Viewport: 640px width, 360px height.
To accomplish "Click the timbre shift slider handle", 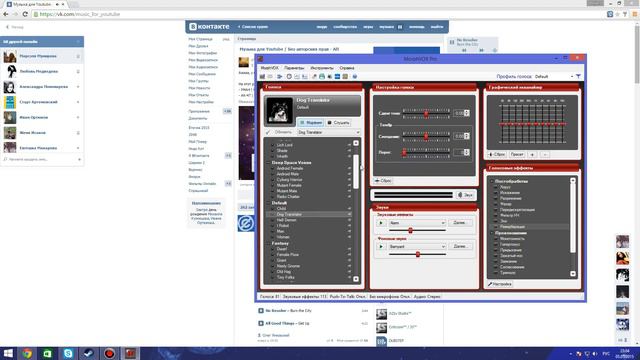I will [426, 136].
